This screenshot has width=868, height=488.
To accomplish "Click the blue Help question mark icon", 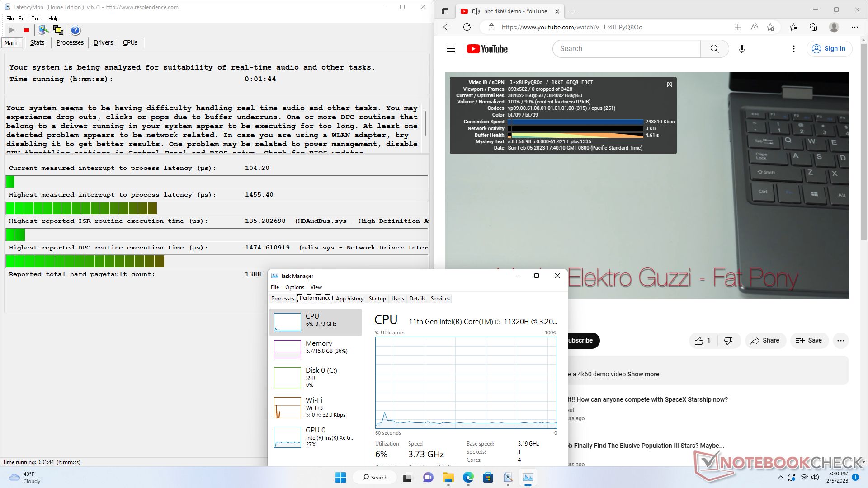I will click(x=75, y=30).
